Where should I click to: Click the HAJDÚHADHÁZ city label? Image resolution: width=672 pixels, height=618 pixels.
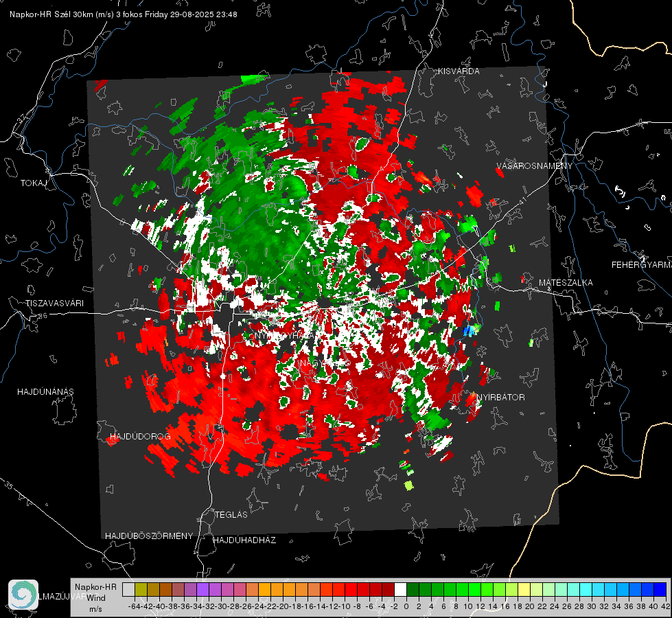244,540
